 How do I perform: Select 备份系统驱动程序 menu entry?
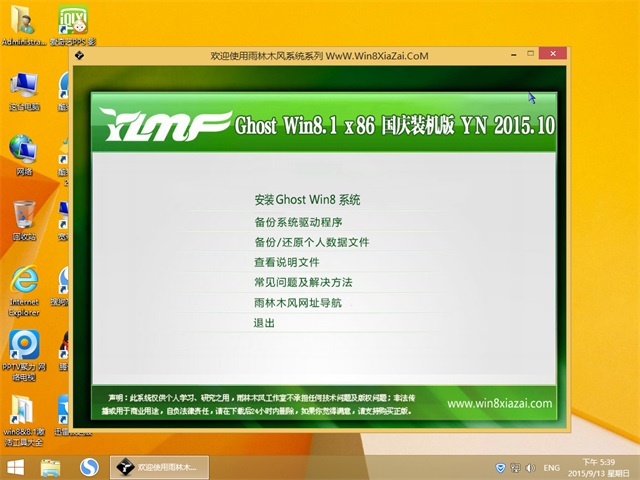point(298,221)
